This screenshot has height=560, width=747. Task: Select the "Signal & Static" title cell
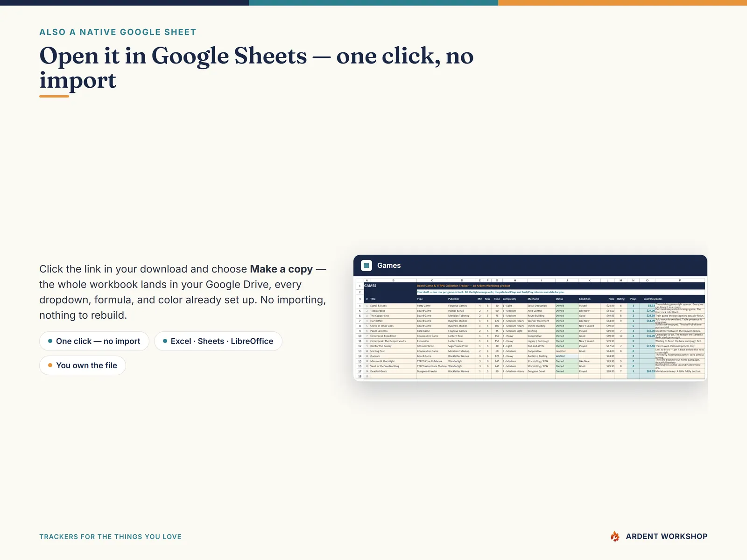(x=393, y=306)
